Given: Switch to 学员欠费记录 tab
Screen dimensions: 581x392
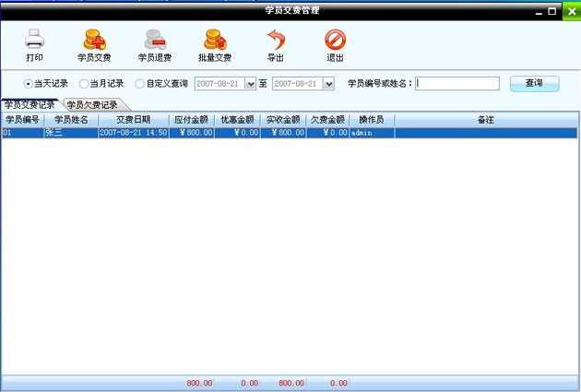Looking at the screenshot, I should (x=92, y=105).
